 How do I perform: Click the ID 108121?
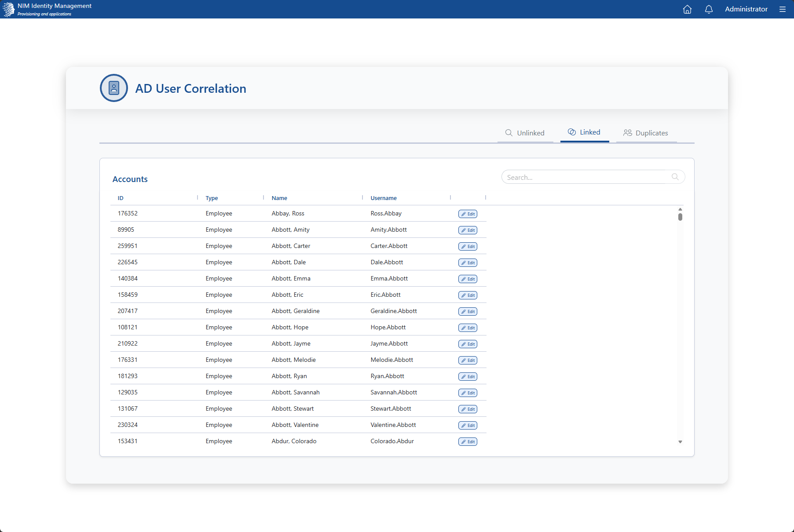click(128, 327)
